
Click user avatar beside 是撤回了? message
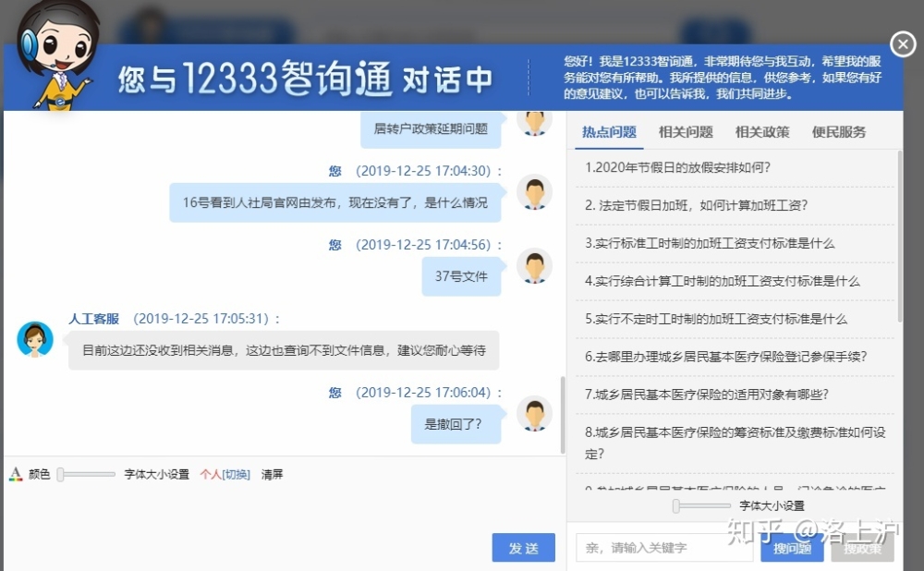point(534,413)
